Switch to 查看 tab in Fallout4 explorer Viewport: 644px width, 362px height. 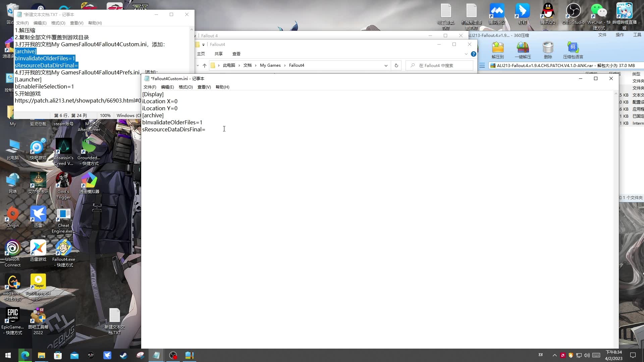coord(236,54)
